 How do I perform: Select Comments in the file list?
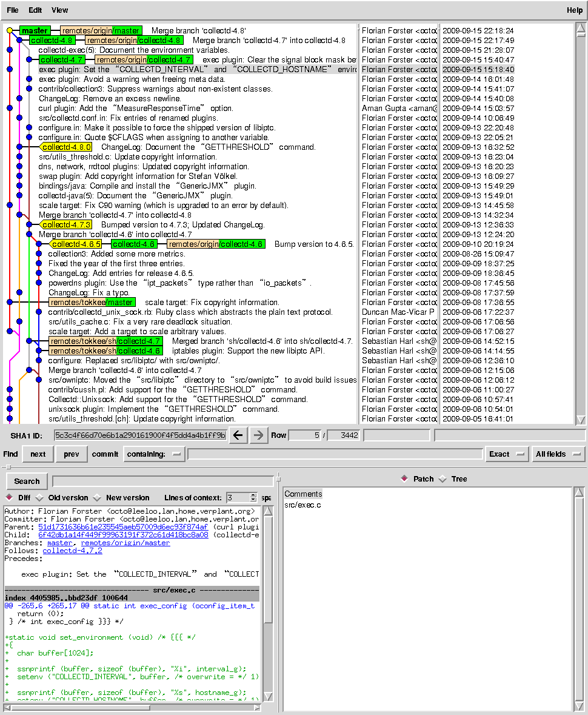point(303,494)
